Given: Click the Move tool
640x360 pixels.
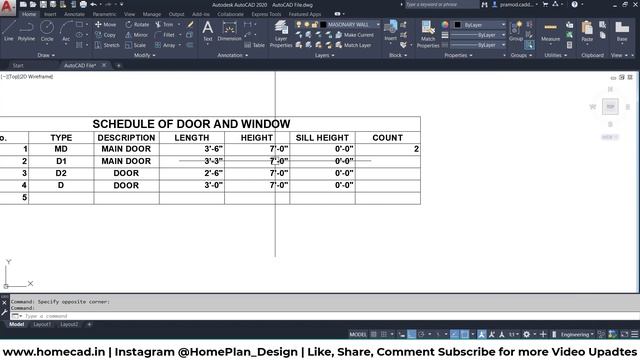Looking at the screenshot, I should click(106, 24).
